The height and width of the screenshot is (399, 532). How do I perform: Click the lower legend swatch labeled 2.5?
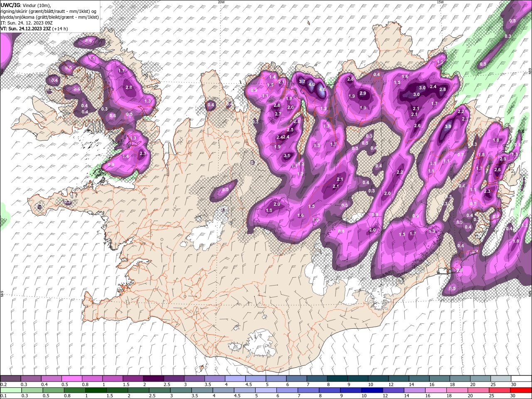click(159, 390)
